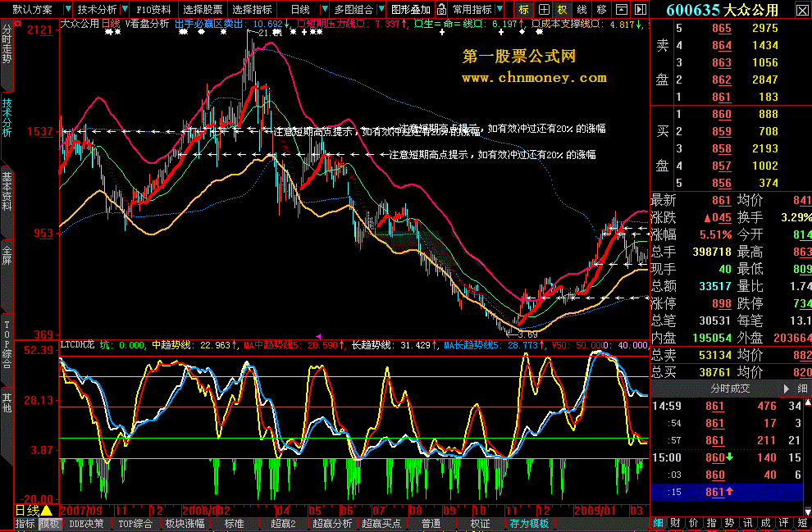Select the 讯 news tab

point(748,524)
